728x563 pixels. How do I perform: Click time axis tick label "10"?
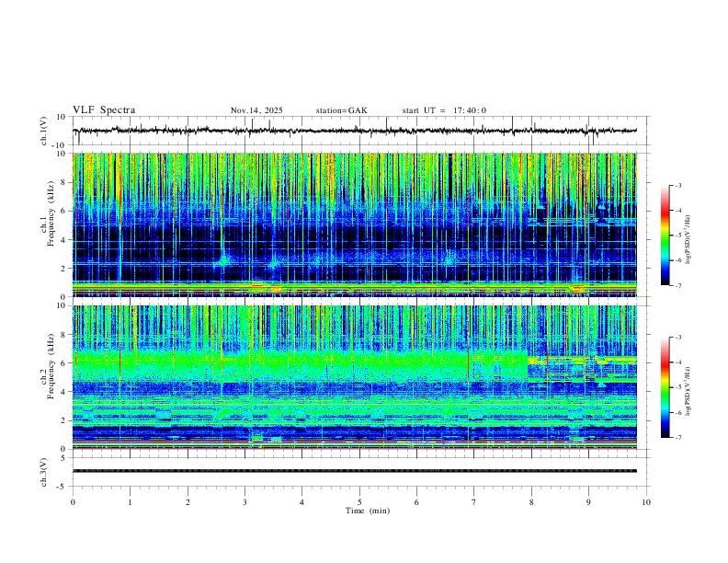pos(646,502)
